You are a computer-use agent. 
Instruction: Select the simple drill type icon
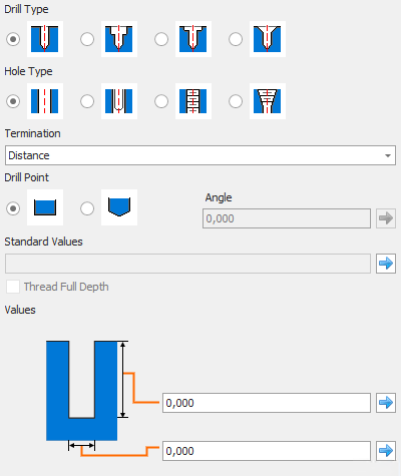pos(45,39)
